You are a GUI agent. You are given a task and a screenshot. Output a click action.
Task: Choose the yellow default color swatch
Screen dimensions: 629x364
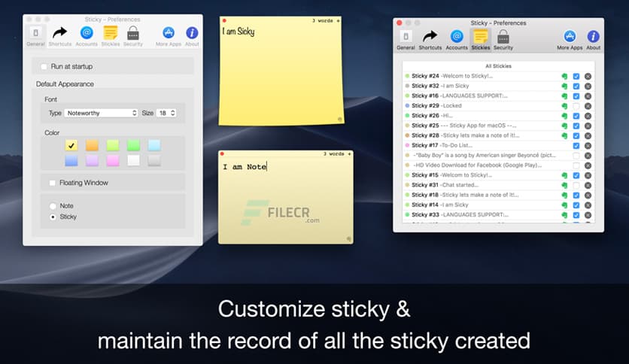pos(71,145)
